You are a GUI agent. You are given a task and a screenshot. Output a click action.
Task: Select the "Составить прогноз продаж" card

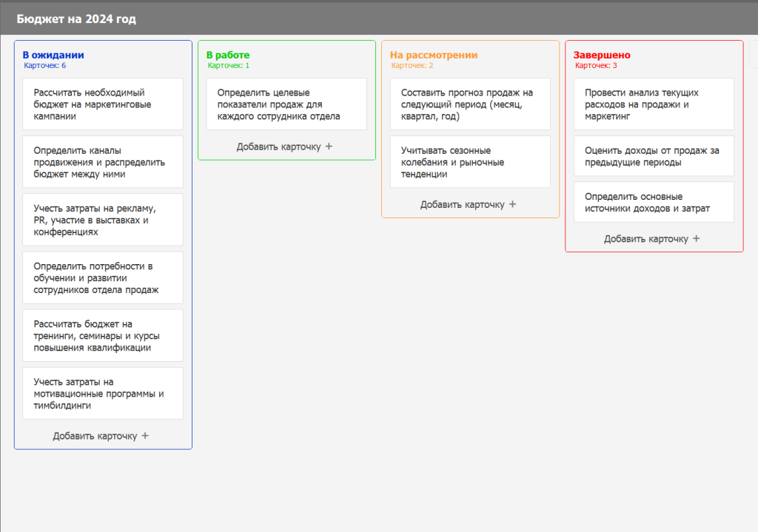(470, 104)
